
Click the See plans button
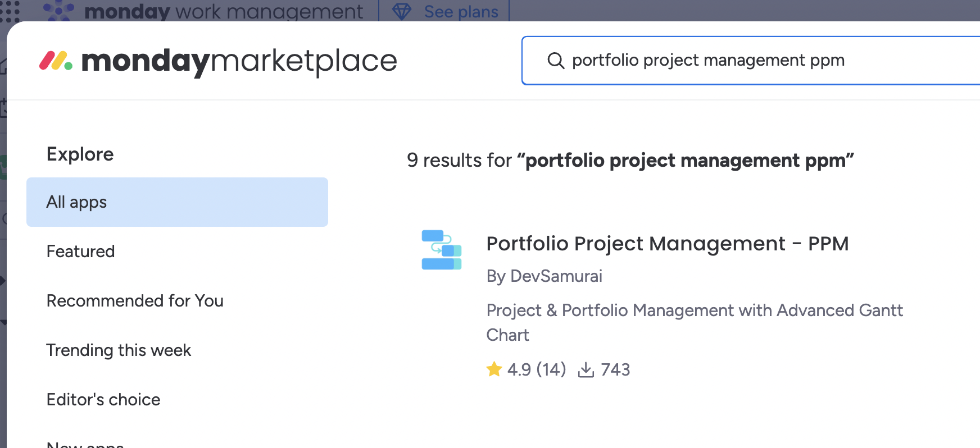point(461,11)
